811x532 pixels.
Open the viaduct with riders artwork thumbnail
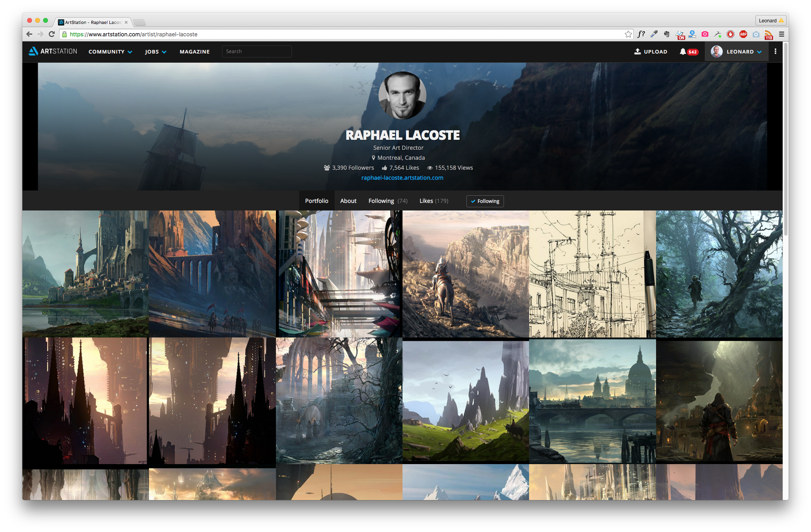coord(212,274)
